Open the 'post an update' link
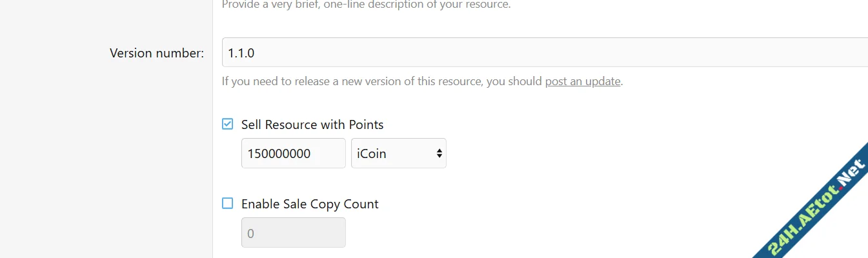Viewport: 868px width, 258px height. click(x=583, y=81)
